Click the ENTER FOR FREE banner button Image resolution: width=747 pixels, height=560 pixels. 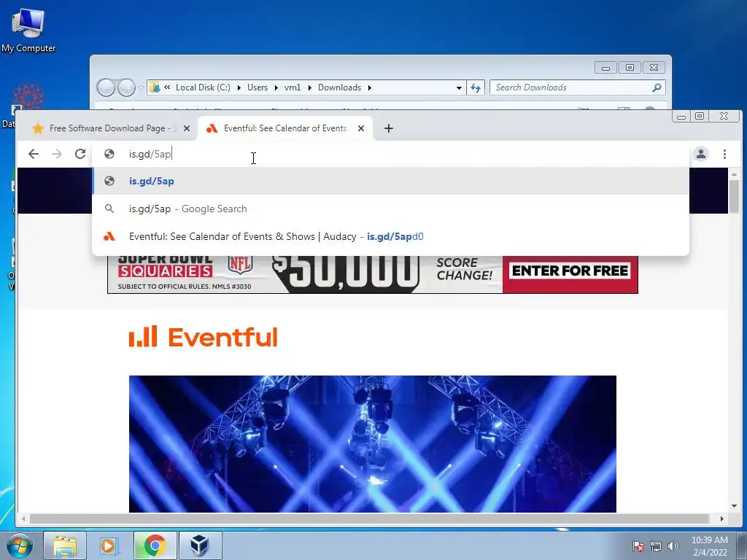pos(570,271)
